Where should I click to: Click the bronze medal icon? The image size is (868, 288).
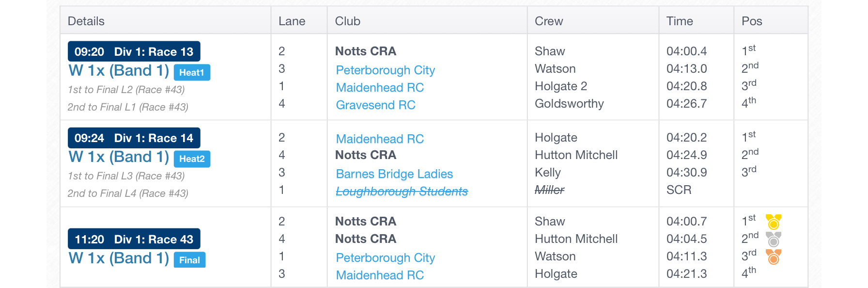click(774, 256)
